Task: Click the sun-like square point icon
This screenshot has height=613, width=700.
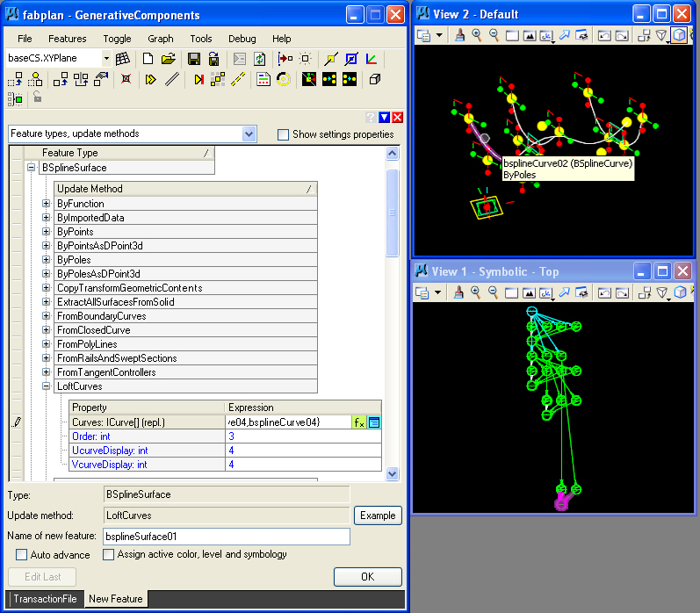Action: (x=306, y=59)
